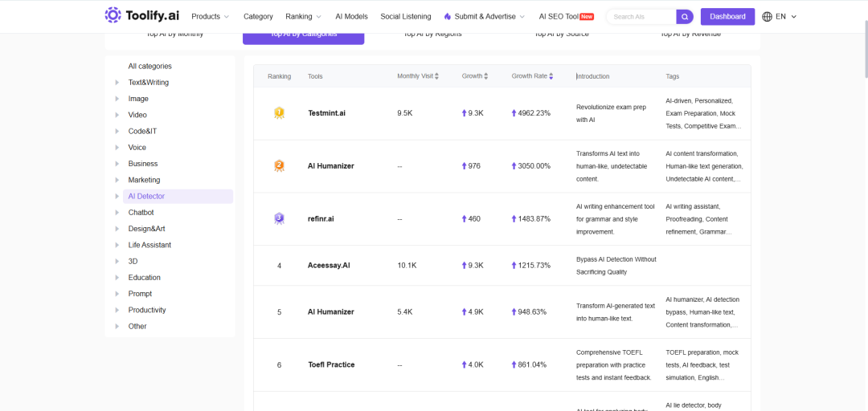Click the gold rank 1 medal
Viewport: 868px width, 411px height.
point(279,113)
